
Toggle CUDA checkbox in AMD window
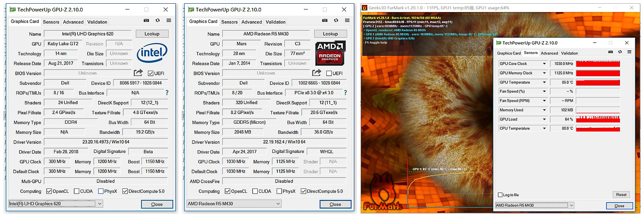coord(255,191)
